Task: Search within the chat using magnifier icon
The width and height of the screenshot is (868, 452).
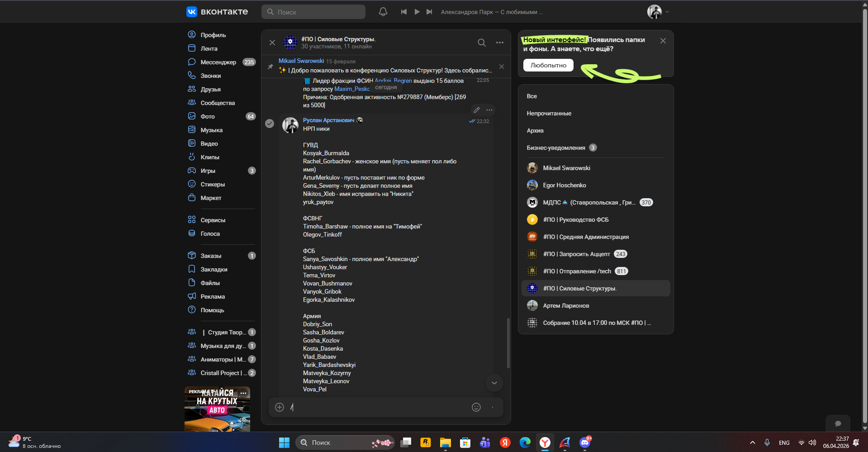Action: 482,43
